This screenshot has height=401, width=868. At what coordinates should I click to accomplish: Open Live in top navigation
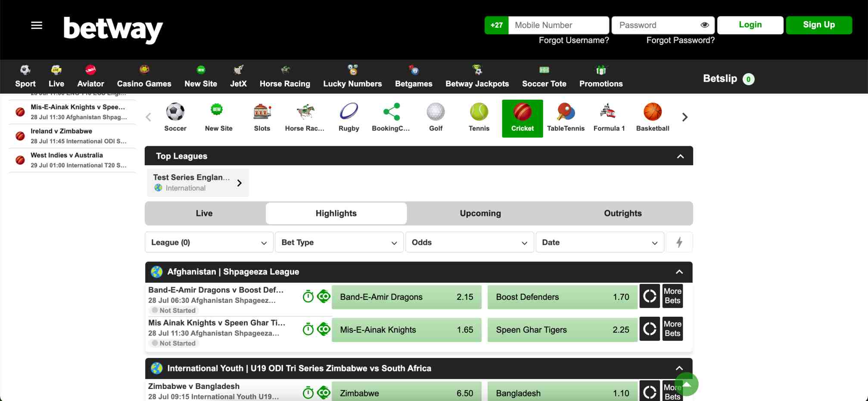[x=56, y=76]
